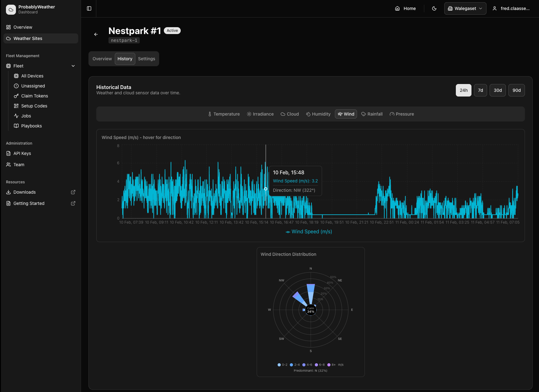This screenshot has height=392, width=539.
Task: Toggle the sidebar panel icon
Action: 89,8
